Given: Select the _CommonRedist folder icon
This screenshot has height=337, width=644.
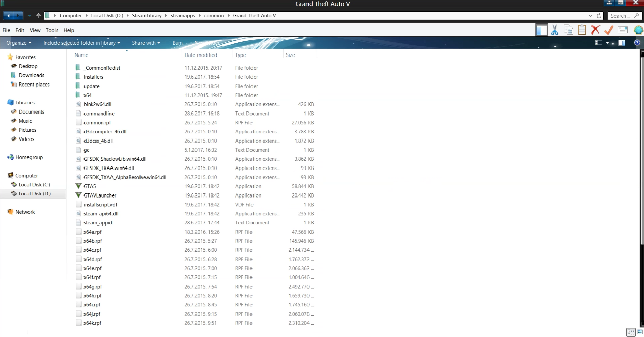Looking at the screenshot, I should pos(78,68).
